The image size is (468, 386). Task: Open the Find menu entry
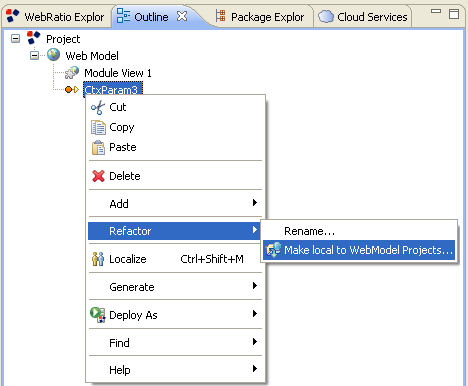[175, 343]
